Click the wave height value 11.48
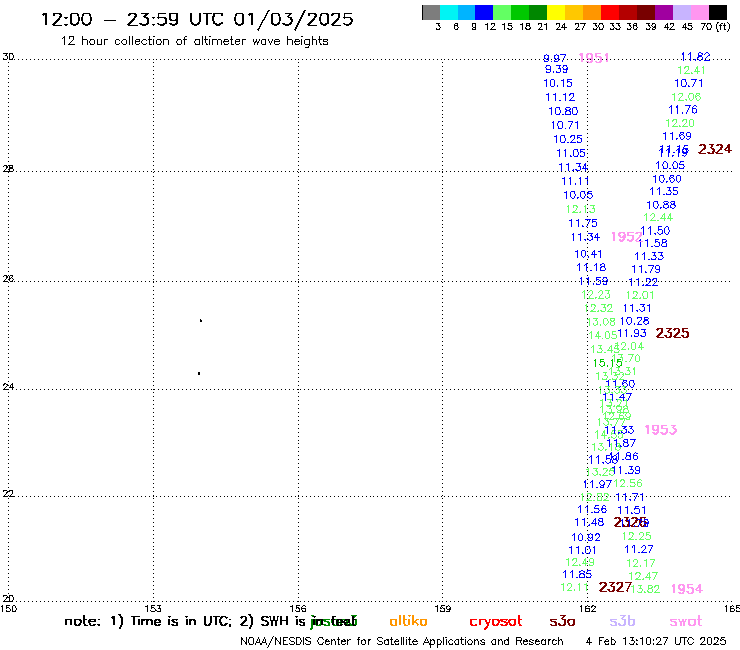The height and width of the screenshot is (650, 740). (589, 523)
